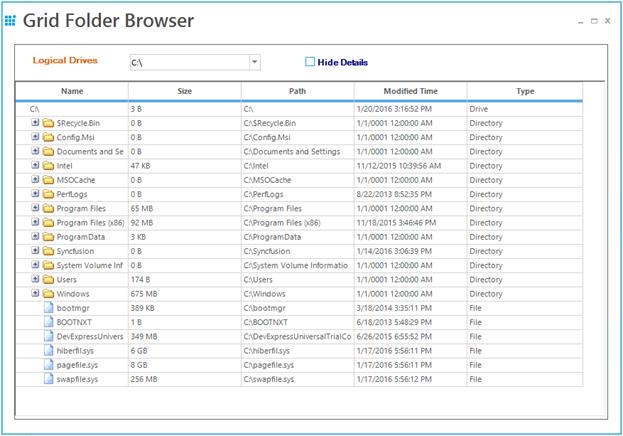Viewport: 623px width, 436px height.
Task: Click the 11/12/2015 10:39:56 AM time cell
Action: tap(410, 166)
